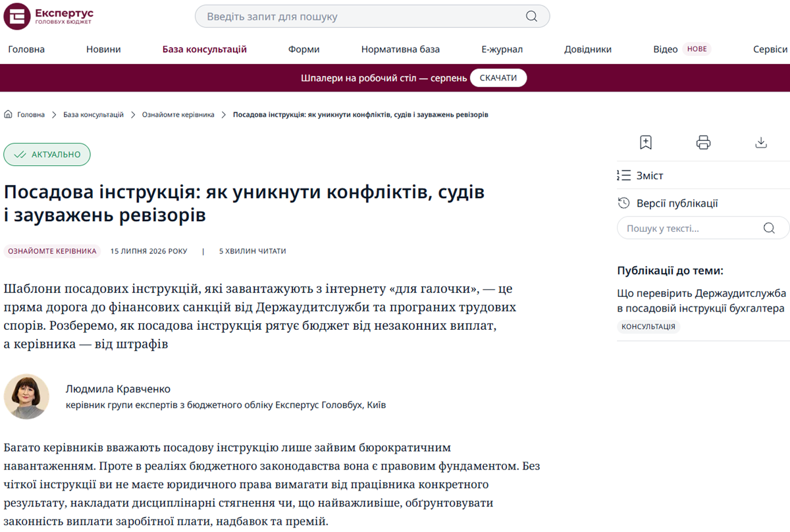Open the Сервіси menu item
This screenshot has height=532, width=790.
770,49
